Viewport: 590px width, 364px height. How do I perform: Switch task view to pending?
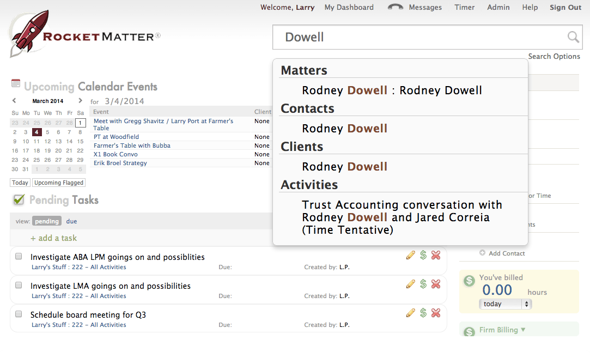(47, 221)
